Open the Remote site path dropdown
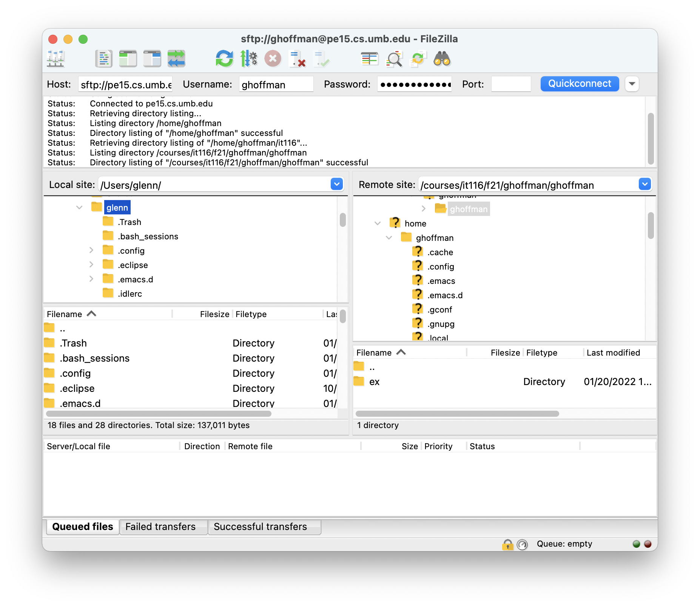700x607 pixels. tap(645, 184)
